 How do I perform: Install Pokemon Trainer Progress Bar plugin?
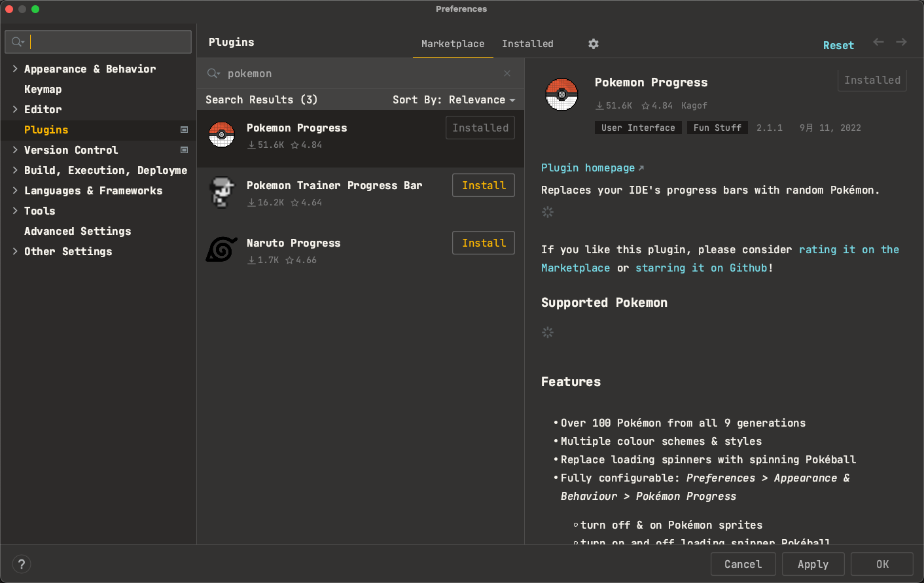click(x=484, y=185)
